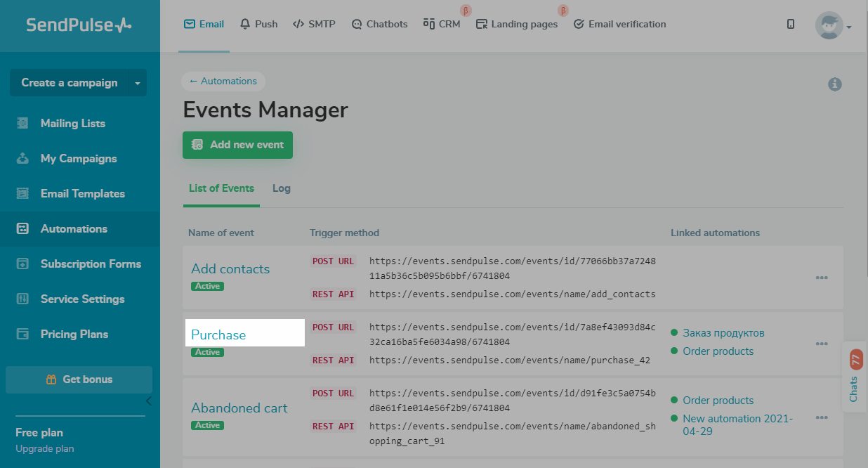Image resolution: width=868 pixels, height=468 pixels.
Task: Switch to the Log tab
Action: (x=282, y=188)
